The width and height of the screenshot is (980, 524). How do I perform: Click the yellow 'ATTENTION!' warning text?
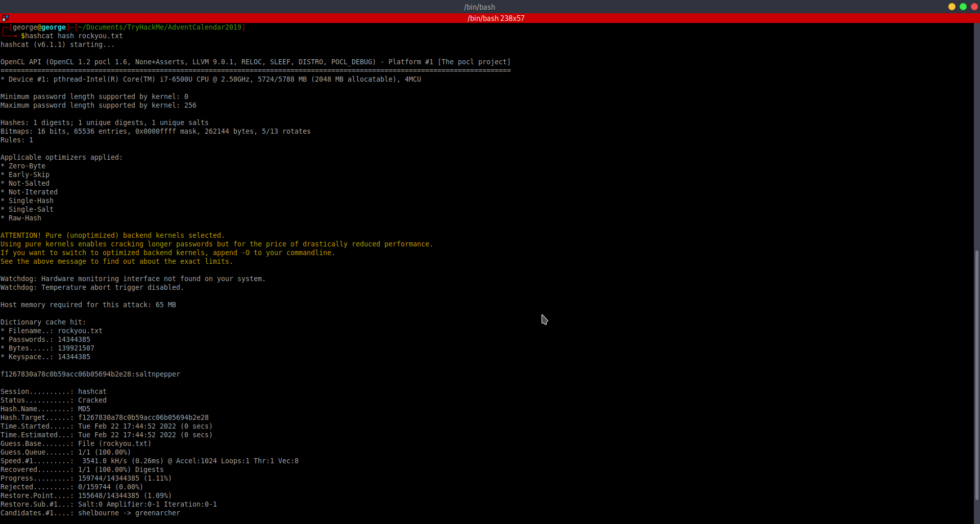click(20, 236)
